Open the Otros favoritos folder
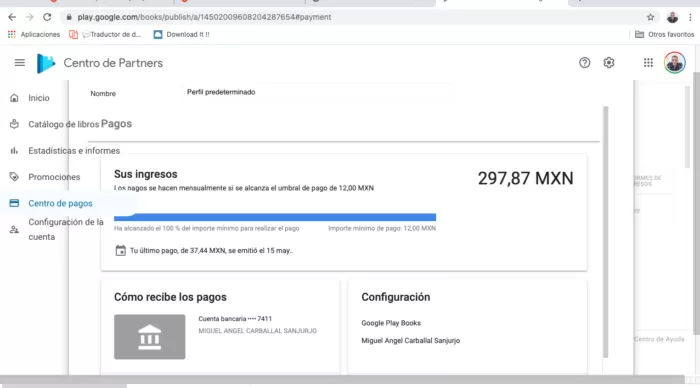 pos(665,34)
